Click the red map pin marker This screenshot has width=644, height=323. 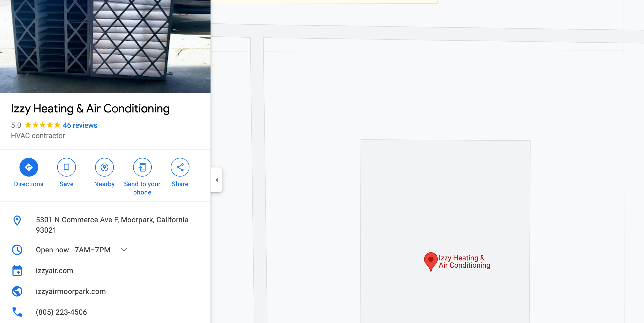pyautogui.click(x=431, y=261)
